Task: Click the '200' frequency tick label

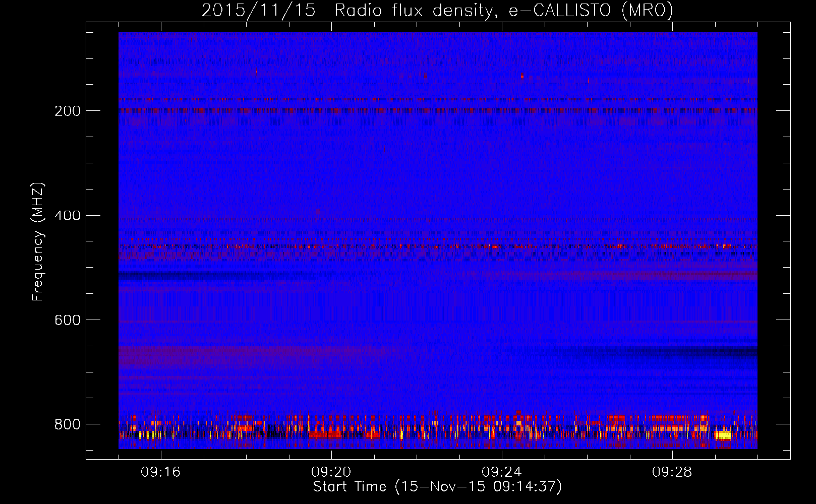Action: (x=68, y=111)
